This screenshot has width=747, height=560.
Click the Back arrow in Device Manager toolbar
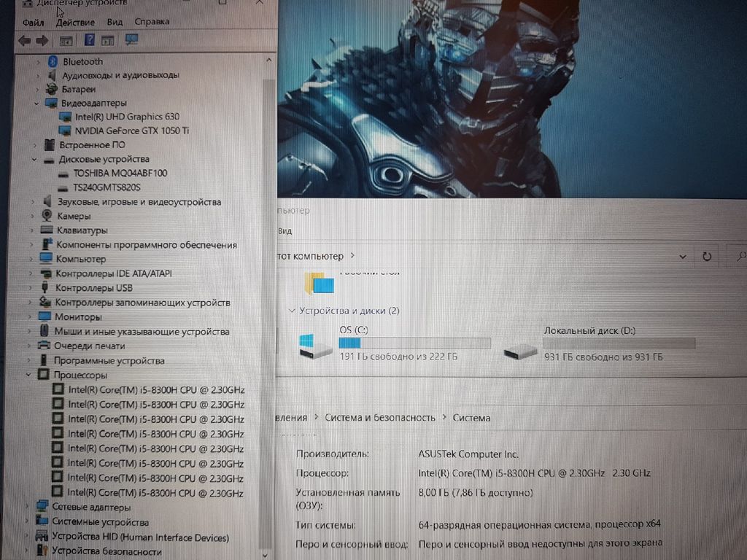coord(24,40)
